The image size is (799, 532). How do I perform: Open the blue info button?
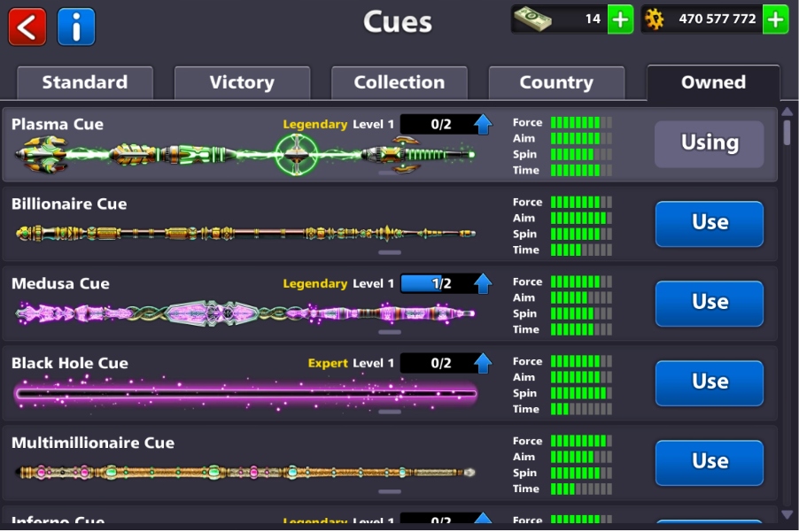76,27
